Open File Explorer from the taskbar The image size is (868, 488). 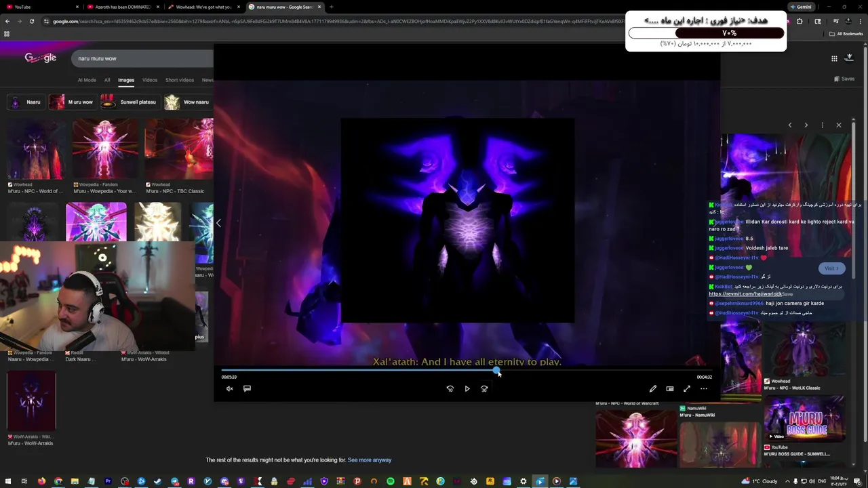[x=75, y=481]
